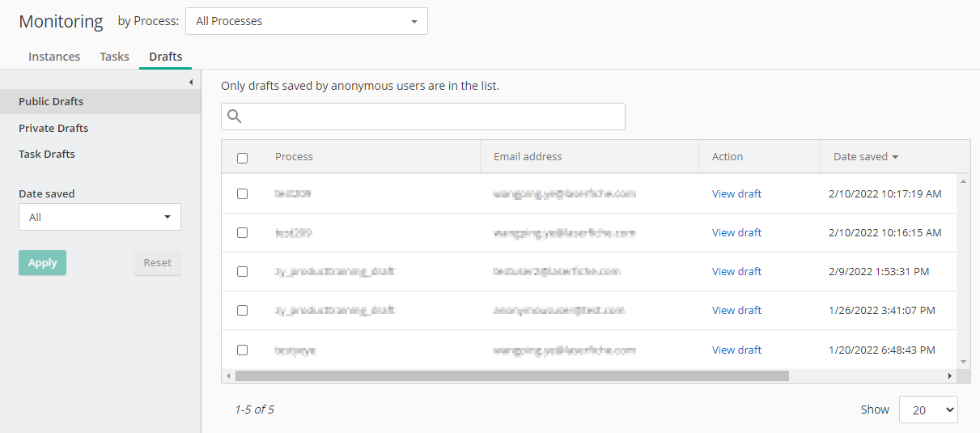Viewport: 980px width, 433px height.
Task: Check the first draft row checkbox
Action: (242, 194)
